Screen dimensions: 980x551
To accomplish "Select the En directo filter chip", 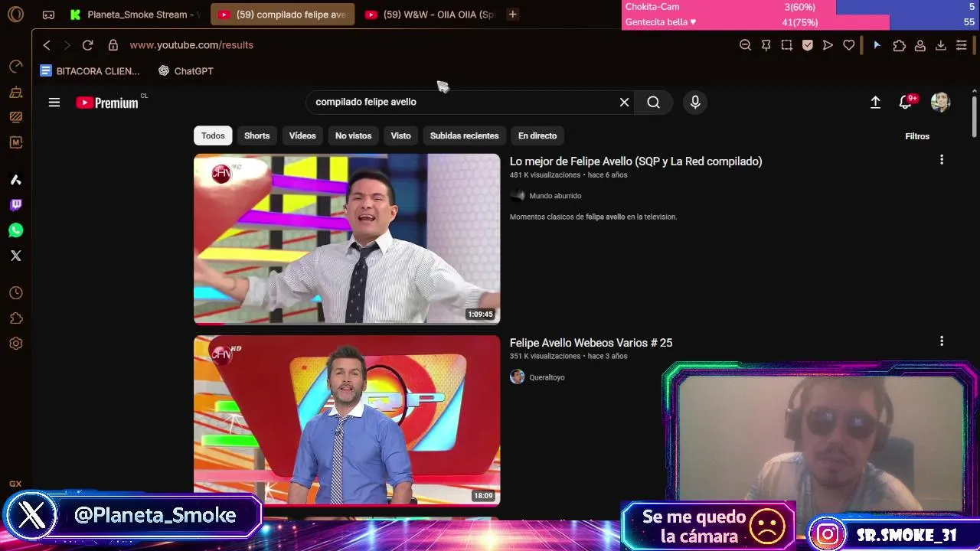I will point(537,136).
